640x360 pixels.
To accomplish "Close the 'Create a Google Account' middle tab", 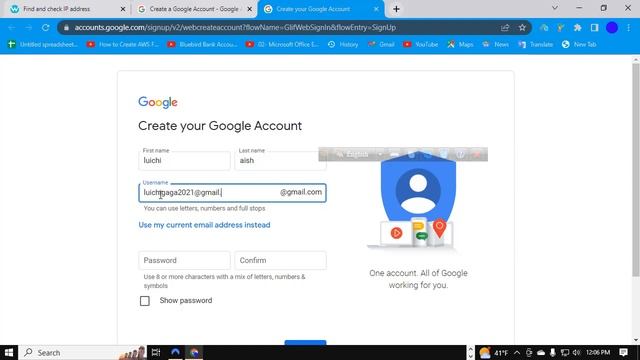I will point(250,9).
